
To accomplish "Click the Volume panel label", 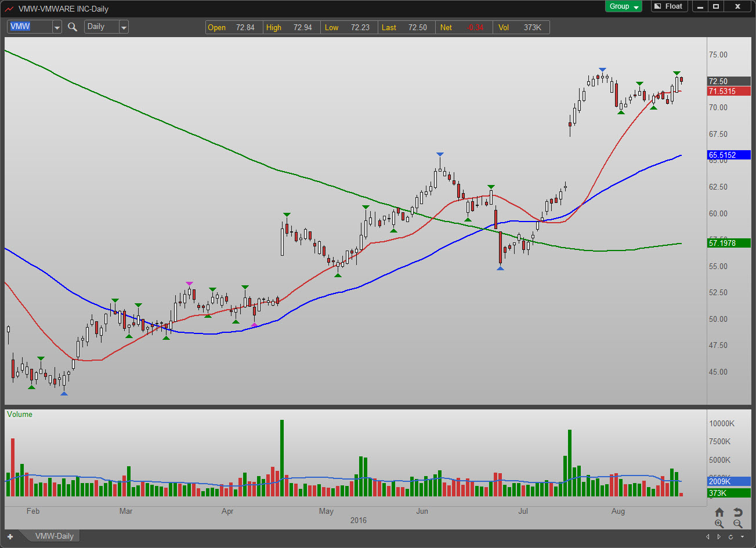I will (20, 415).
